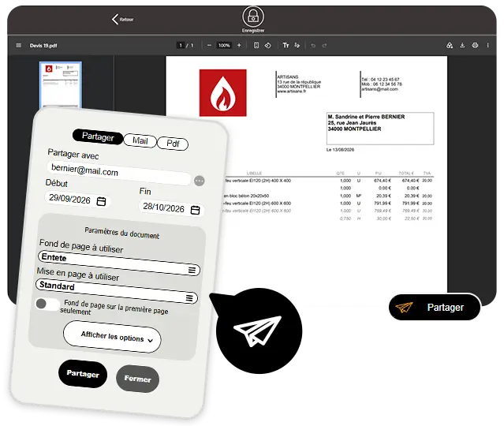
Task: Zoom in on the PDF
Action: [x=239, y=45]
